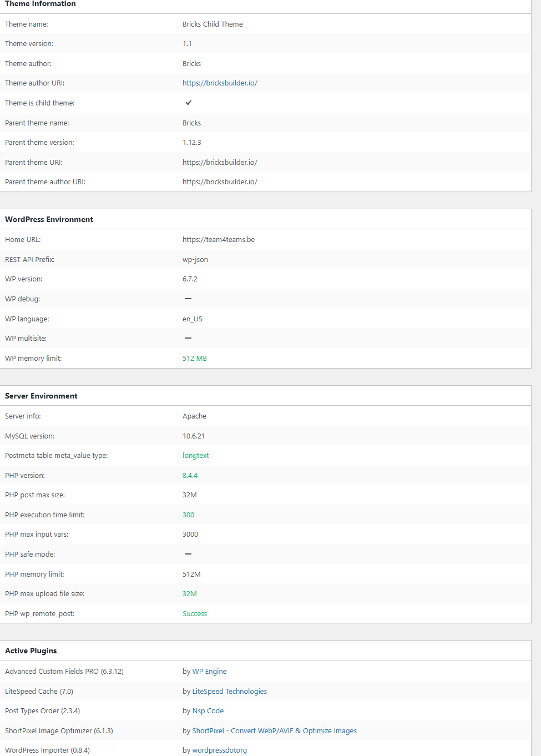Screen dimensions: 541x756
Task: Open the wordpressdotorg author link
Action: 220,750
